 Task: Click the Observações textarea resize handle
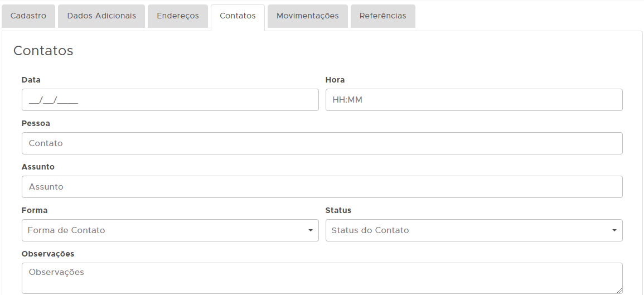[x=619, y=291]
